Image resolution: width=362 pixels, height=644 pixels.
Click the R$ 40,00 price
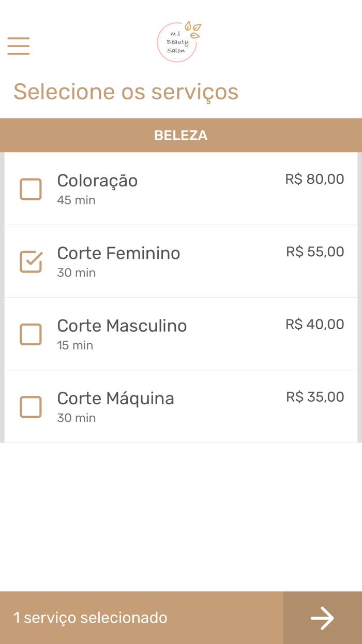point(314,324)
